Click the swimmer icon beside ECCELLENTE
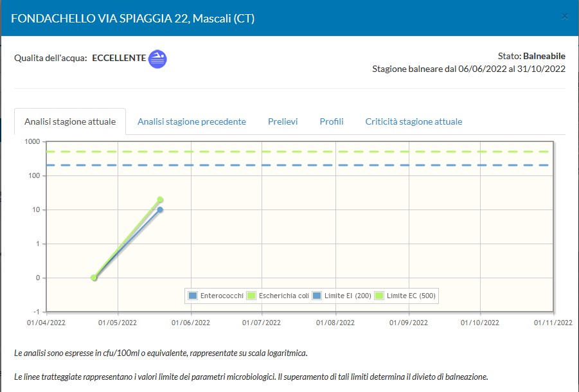This screenshot has height=392, width=579. click(x=157, y=58)
